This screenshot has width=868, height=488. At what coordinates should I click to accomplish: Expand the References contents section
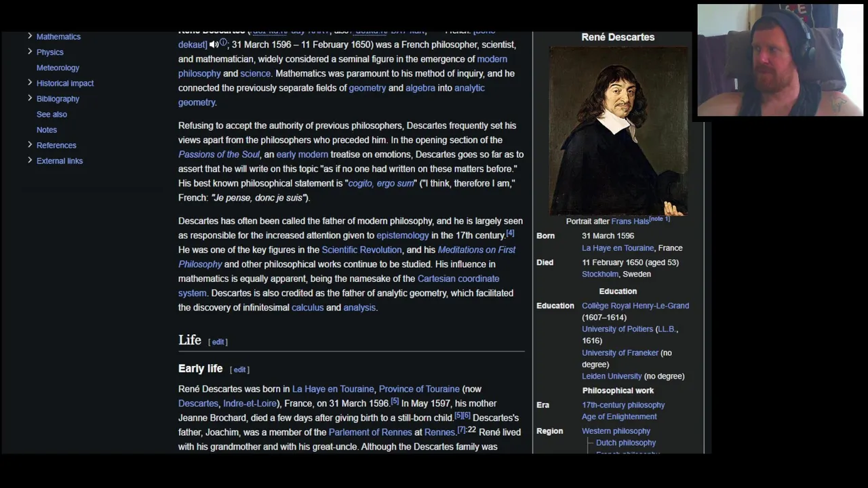click(30, 144)
